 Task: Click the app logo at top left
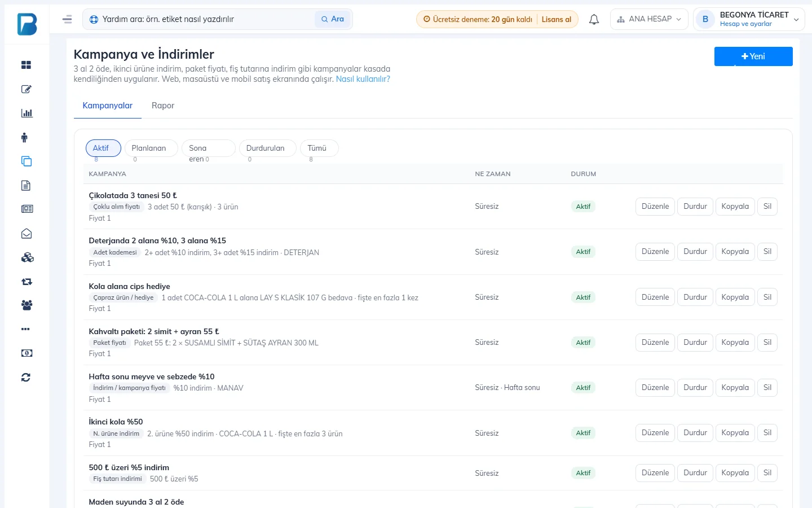point(27,24)
